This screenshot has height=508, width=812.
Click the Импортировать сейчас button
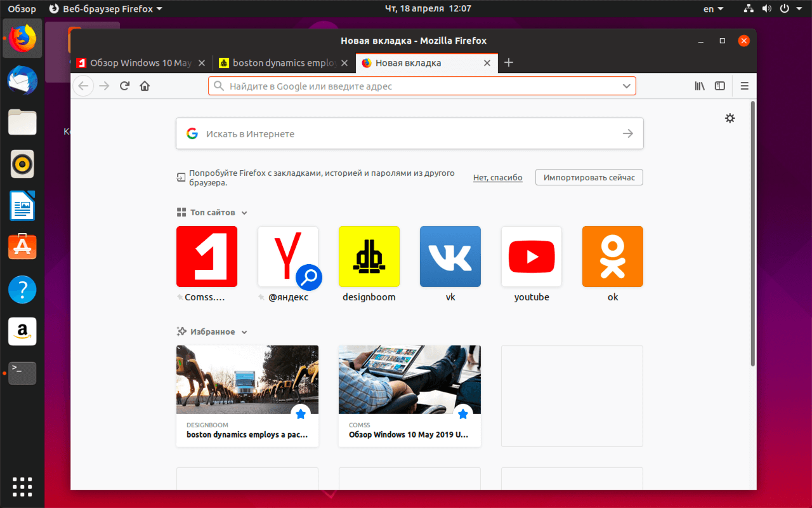589,177
